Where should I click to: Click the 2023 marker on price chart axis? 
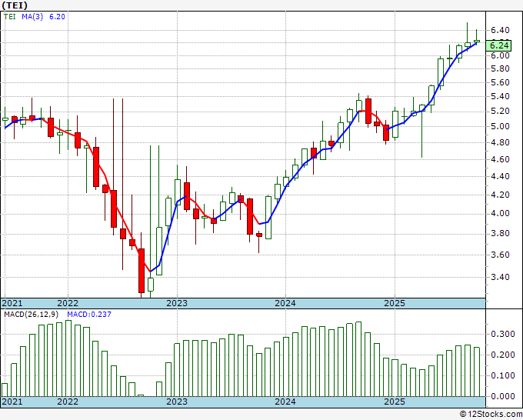[x=177, y=303]
